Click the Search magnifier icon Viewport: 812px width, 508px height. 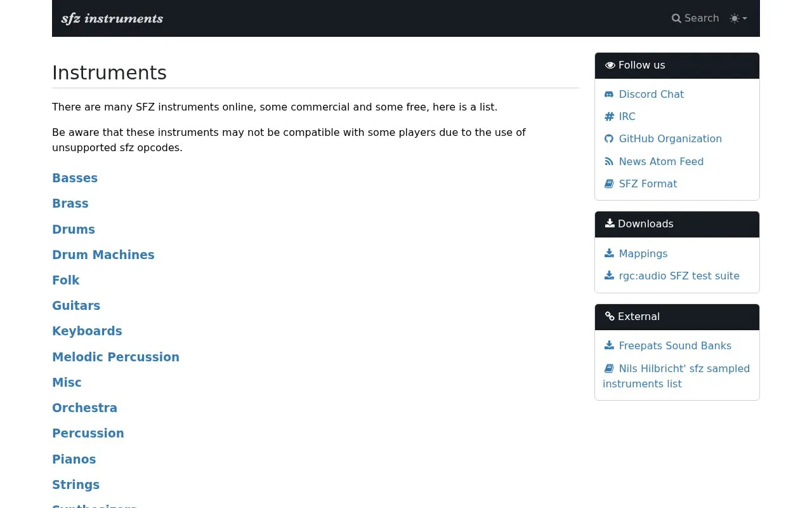(676, 18)
